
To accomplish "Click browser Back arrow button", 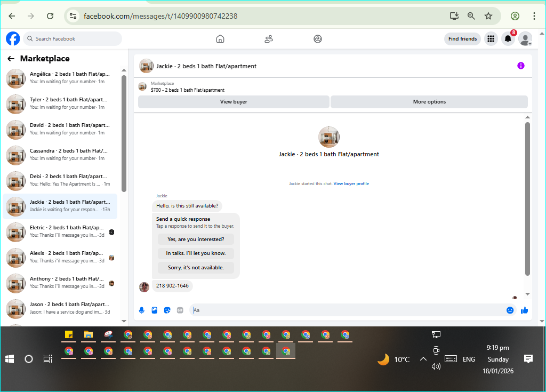I will tap(12, 16).
